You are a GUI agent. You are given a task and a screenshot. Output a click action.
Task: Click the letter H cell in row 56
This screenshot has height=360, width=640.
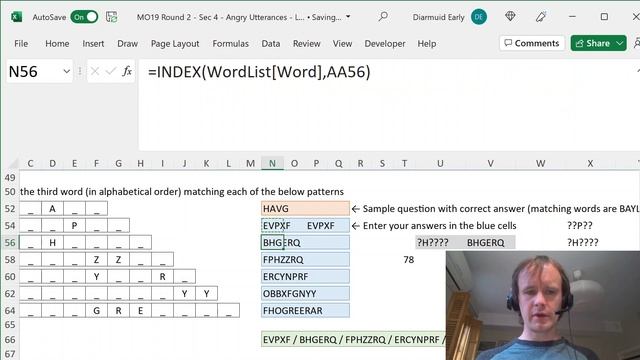52,242
